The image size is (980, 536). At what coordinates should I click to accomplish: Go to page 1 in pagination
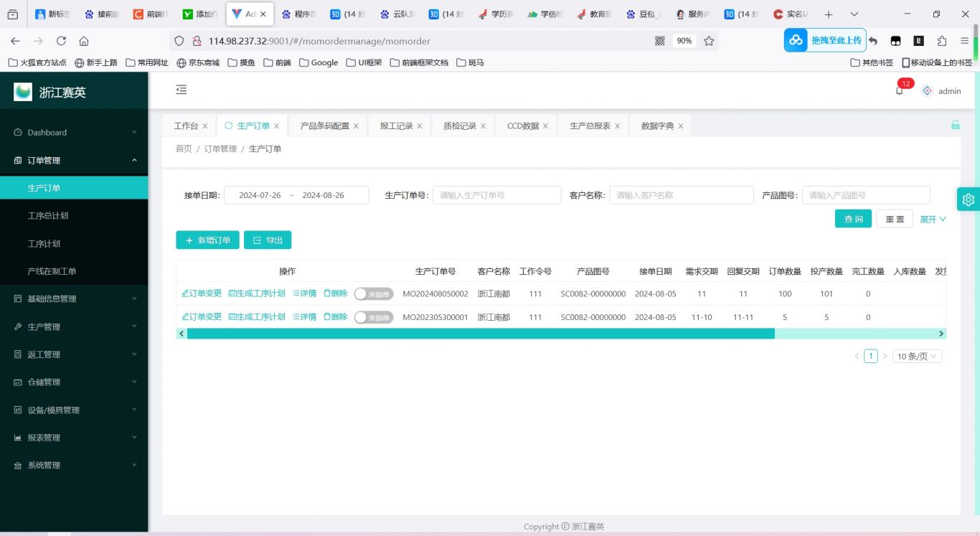coord(871,356)
